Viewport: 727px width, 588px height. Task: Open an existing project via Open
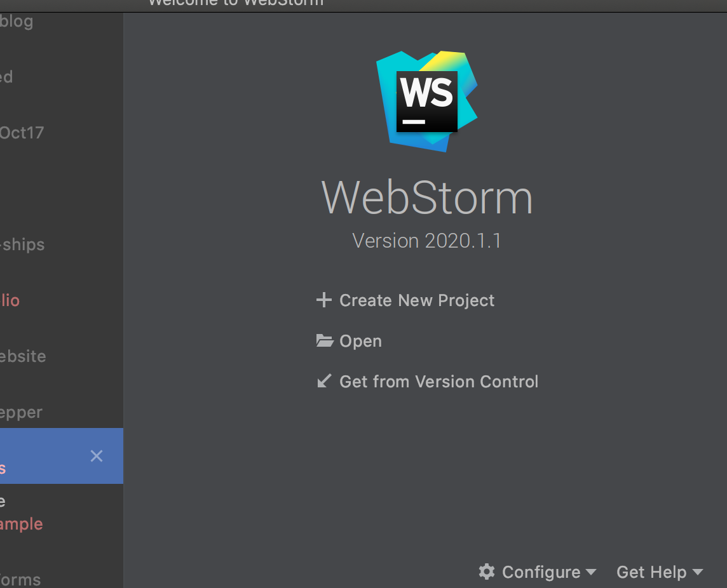click(360, 341)
